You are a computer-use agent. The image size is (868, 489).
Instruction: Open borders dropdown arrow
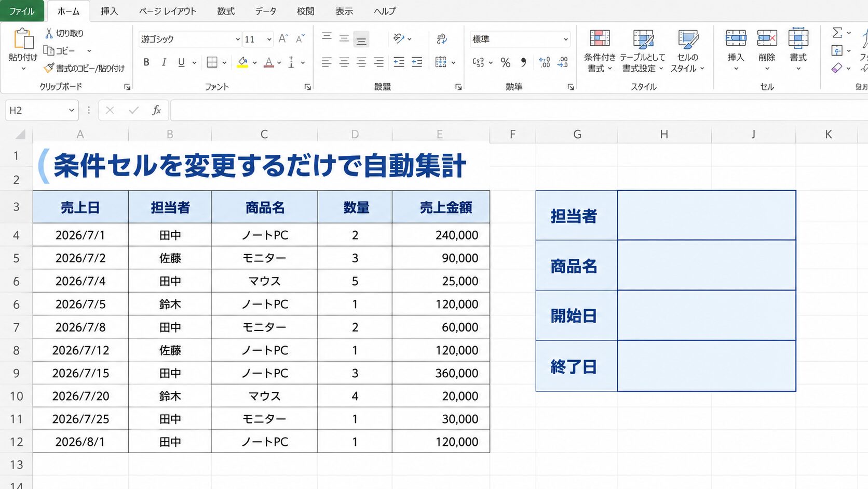[x=224, y=62]
